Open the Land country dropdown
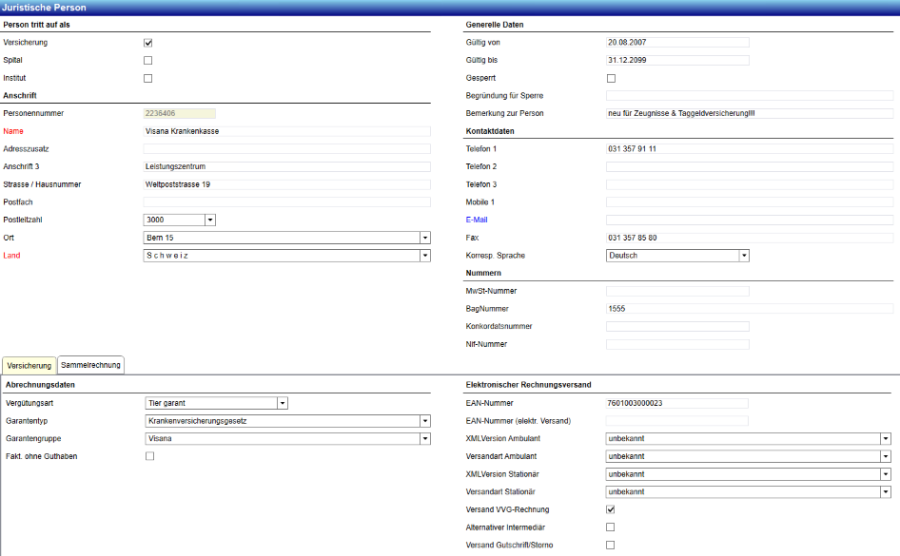Screen dimensions: 900x556 click(x=424, y=256)
